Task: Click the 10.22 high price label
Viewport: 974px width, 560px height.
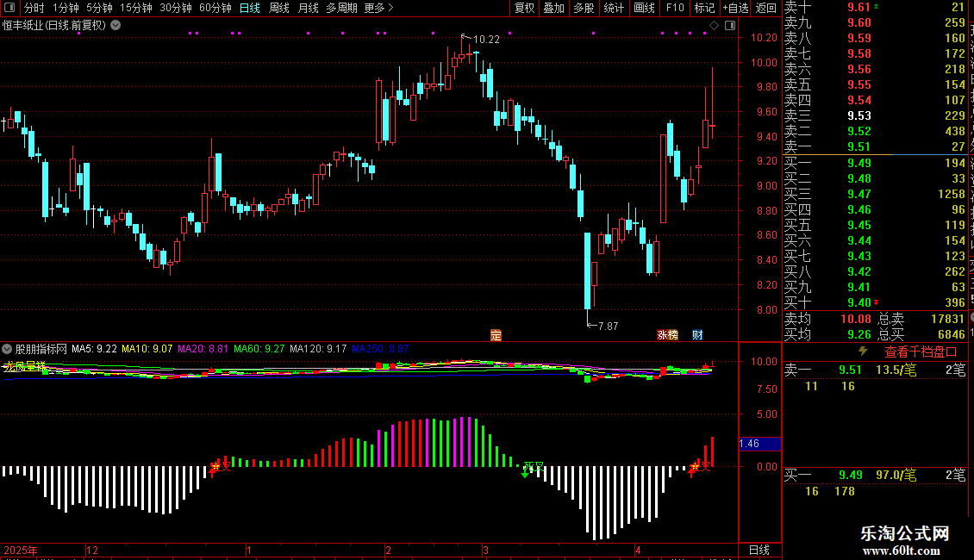Action: click(x=486, y=40)
